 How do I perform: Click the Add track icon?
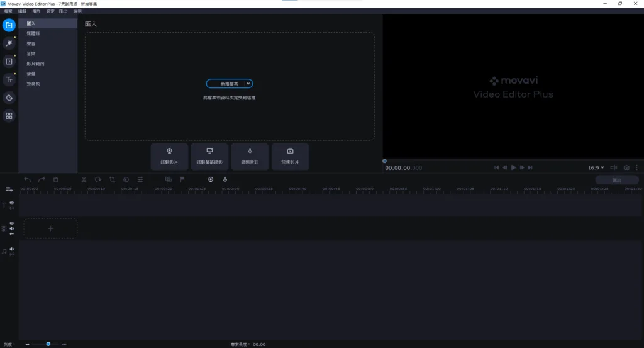pyautogui.click(x=9, y=189)
